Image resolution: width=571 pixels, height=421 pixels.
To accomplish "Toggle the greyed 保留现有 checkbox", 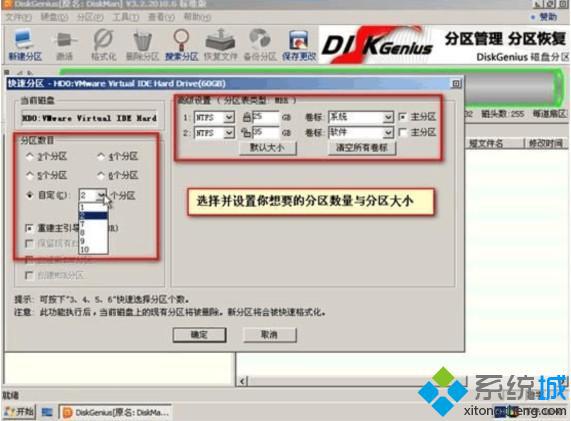I will coord(29,243).
